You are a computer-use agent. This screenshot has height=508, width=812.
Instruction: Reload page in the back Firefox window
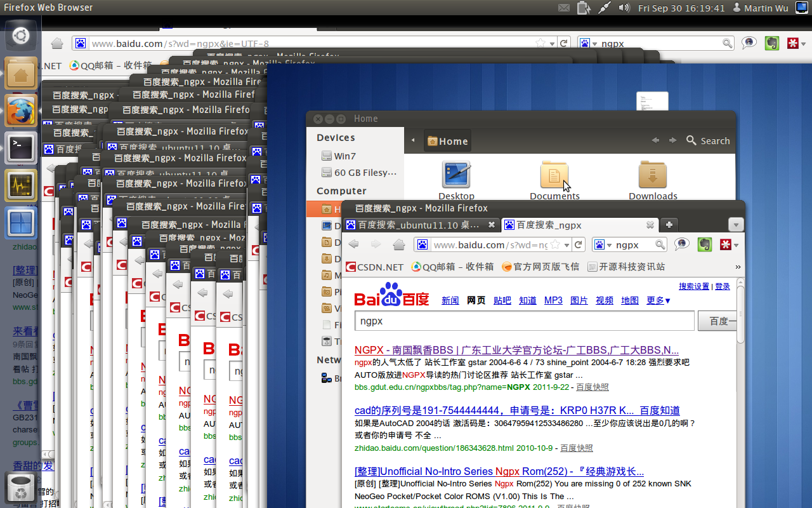[x=563, y=43]
